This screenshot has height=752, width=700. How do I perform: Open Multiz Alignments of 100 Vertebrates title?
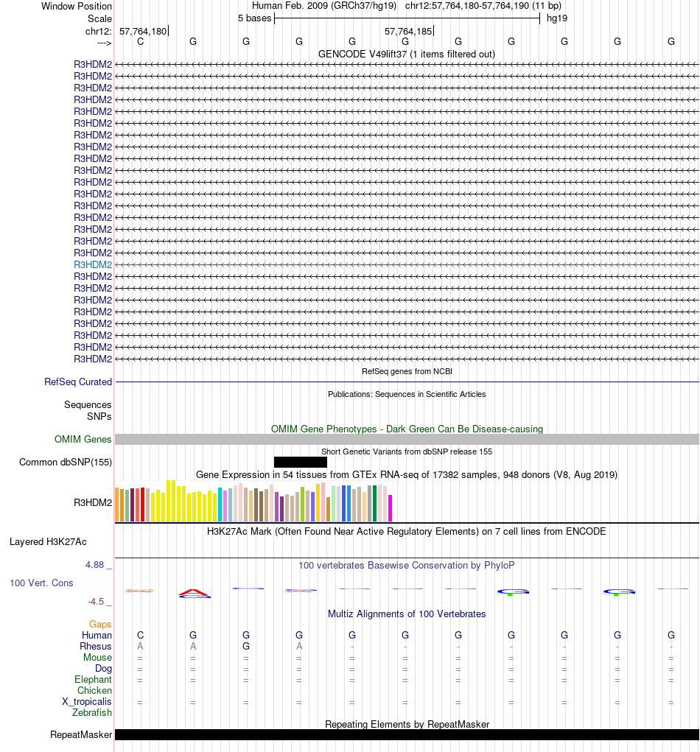(407, 614)
